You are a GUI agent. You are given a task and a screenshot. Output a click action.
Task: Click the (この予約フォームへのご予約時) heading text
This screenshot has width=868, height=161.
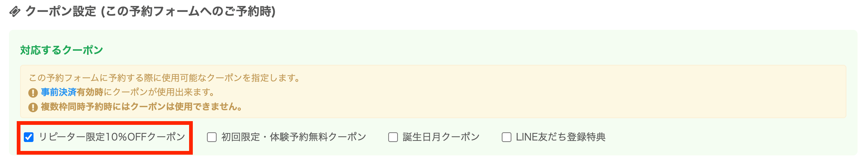click(188, 12)
